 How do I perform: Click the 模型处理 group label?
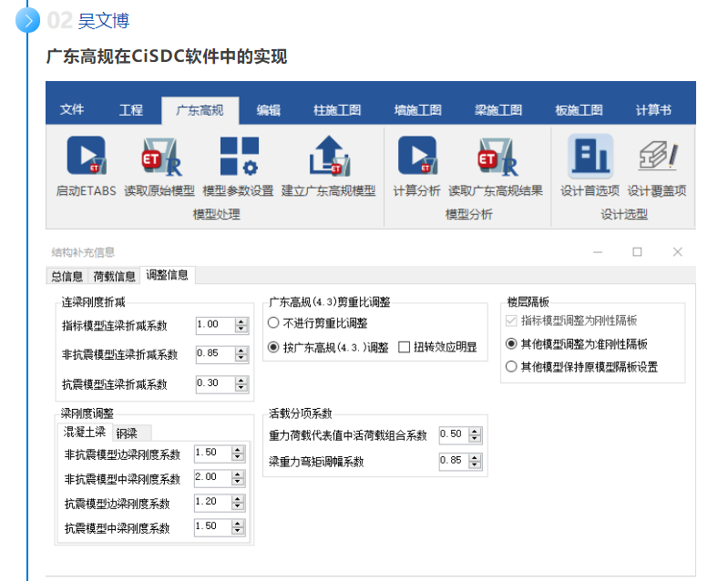pyautogui.click(x=216, y=214)
